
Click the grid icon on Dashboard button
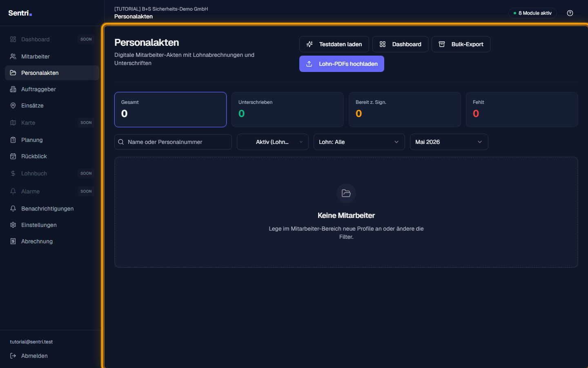point(383,44)
